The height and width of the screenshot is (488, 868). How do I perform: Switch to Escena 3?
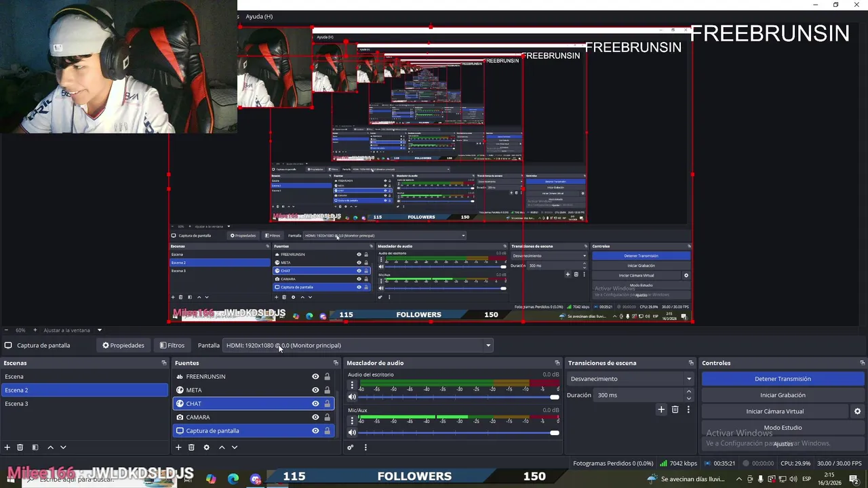[x=84, y=403]
